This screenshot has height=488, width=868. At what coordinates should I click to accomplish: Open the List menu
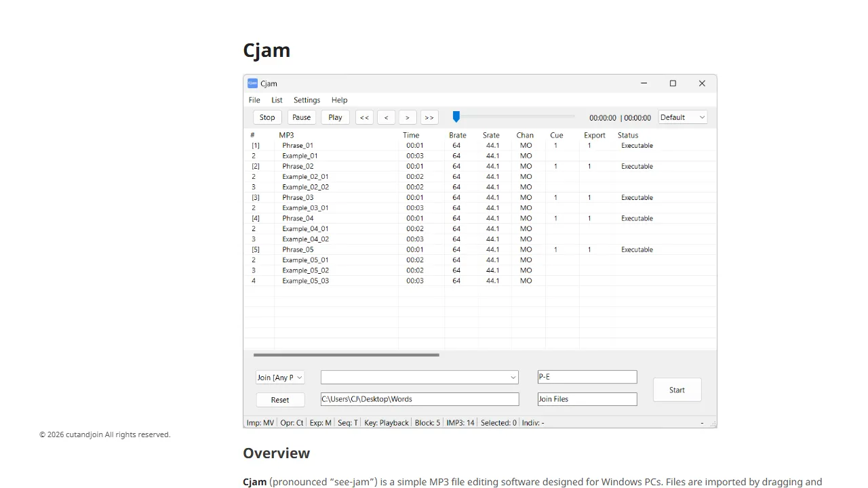[x=277, y=100]
